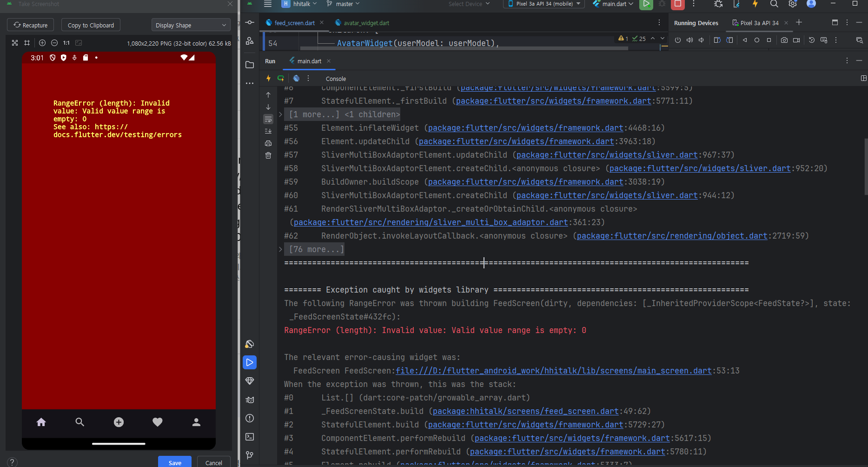Open IDE settings gear
Screen dimensions: 868x467
pyautogui.click(x=793, y=4)
